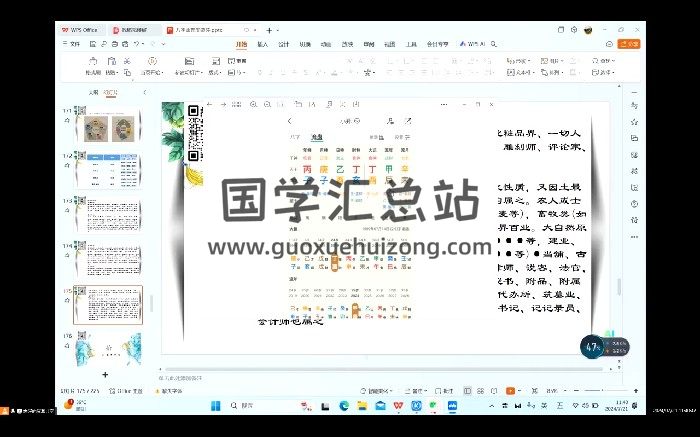Select the 八字 tab in chart
Screen dimensions: 700x437
pos(295,137)
